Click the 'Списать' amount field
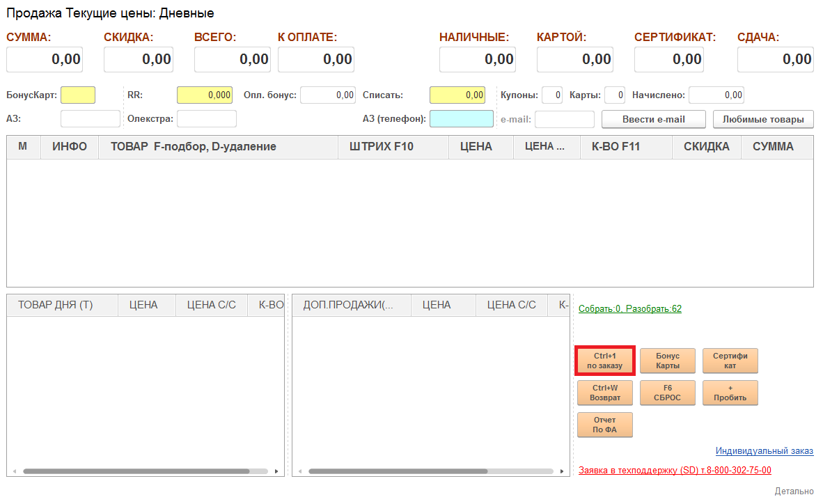The height and width of the screenshot is (504, 823). [x=457, y=95]
